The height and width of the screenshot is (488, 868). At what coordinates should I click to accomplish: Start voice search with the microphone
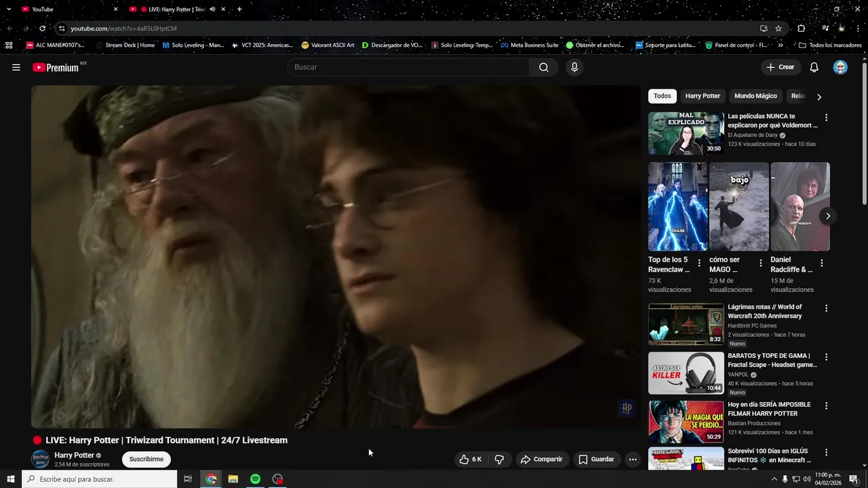[574, 67]
